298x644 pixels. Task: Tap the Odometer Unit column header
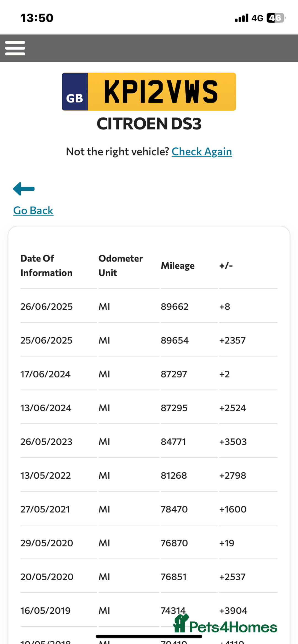pyautogui.click(x=121, y=266)
